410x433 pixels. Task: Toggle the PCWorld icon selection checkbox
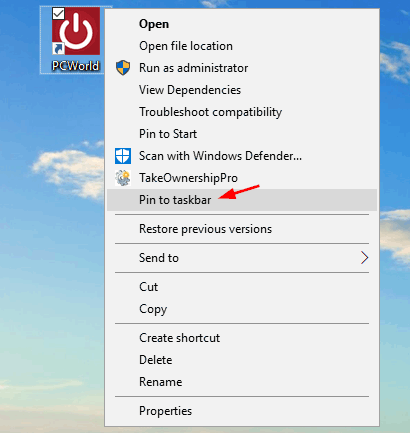[x=58, y=14]
